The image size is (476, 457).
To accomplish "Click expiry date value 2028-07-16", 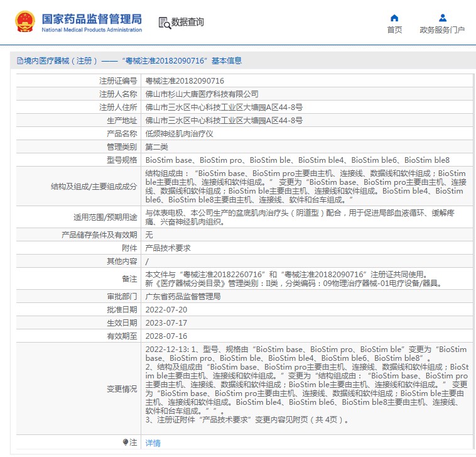I will [x=166, y=336].
